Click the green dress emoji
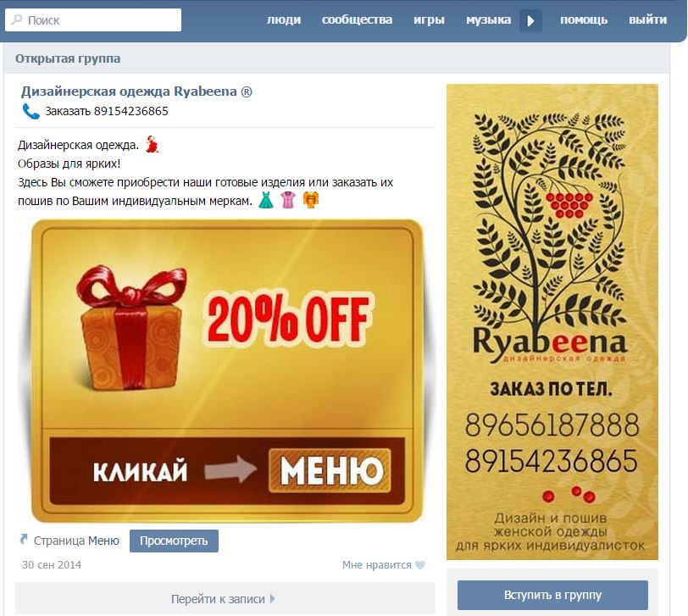Viewport: 688px width, 616px height. click(266, 200)
